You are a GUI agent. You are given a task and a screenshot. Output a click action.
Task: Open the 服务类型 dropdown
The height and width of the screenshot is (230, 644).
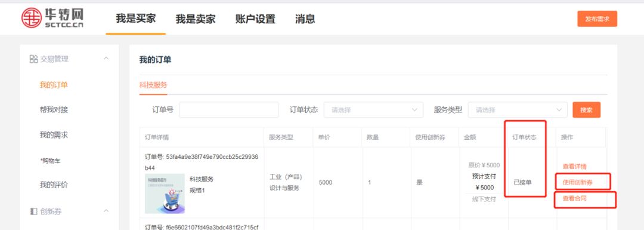518,110
